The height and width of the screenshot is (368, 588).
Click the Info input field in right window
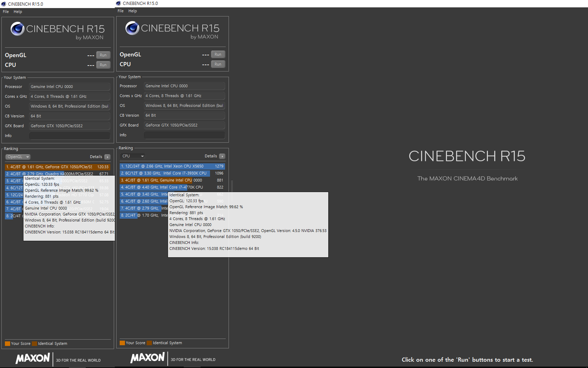184,135
